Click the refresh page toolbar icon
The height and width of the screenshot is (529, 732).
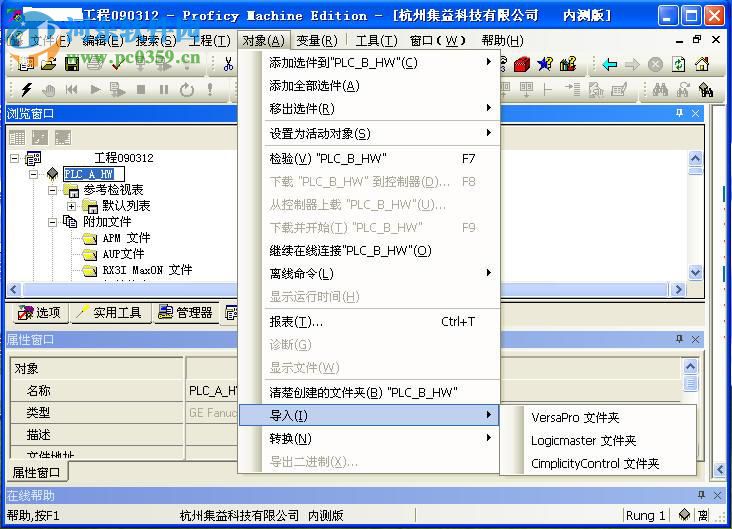coord(678,64)
